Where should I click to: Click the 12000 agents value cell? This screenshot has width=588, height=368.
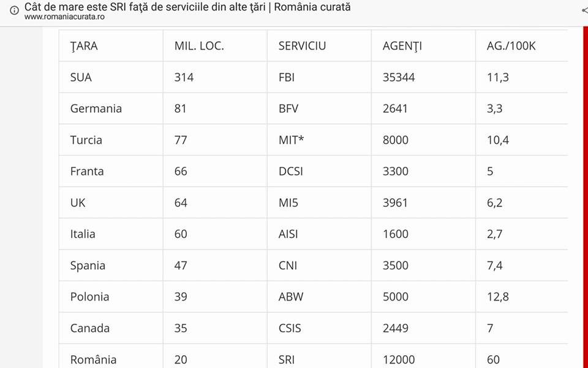point(399,359)
